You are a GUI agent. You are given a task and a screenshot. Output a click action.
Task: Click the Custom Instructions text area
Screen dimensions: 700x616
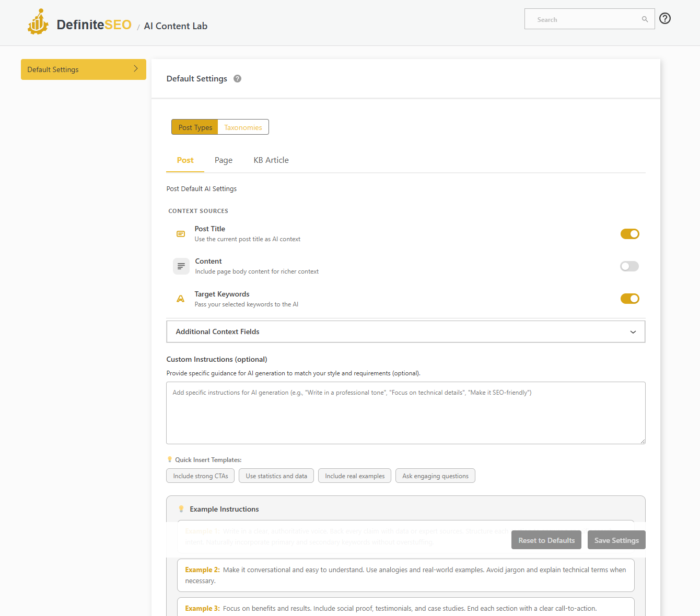406,413
